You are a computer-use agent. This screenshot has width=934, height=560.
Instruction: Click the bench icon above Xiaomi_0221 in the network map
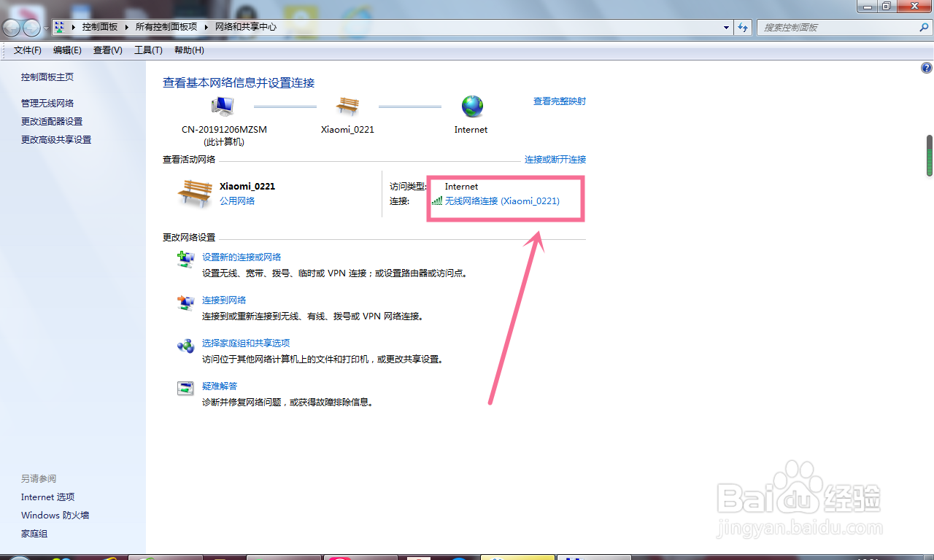pyautogui.click(x=347, y=106)
